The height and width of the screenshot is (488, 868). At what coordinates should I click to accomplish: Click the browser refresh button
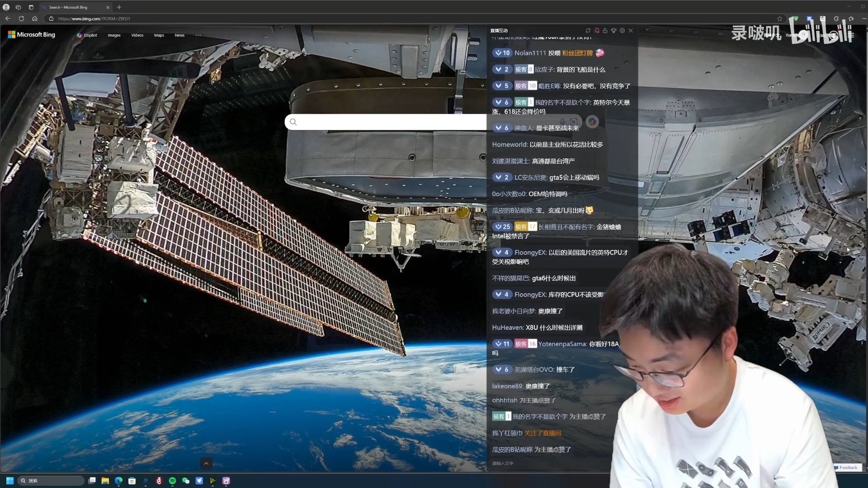pos(21,19)
